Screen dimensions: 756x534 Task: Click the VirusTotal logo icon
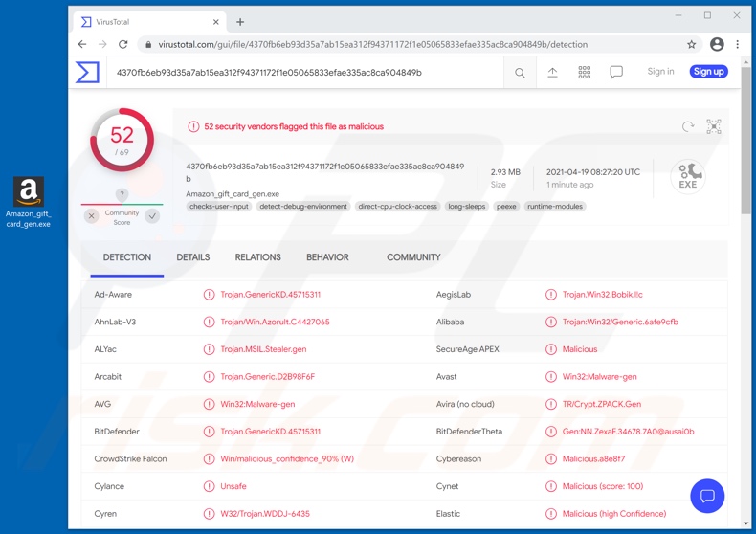tap(87, 72)
